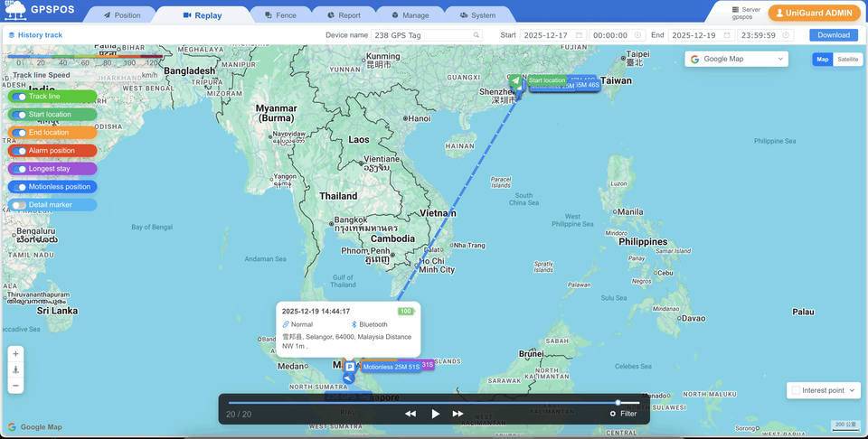The height and width of the screenshot is (439, 868).
Task: Open the System tab
Action: pos(477,15)
